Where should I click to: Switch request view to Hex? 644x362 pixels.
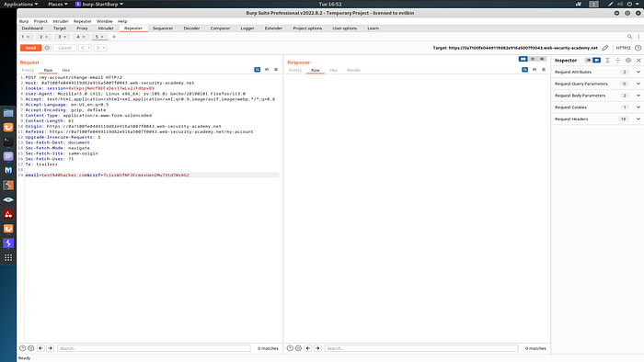tap(65, 70)
